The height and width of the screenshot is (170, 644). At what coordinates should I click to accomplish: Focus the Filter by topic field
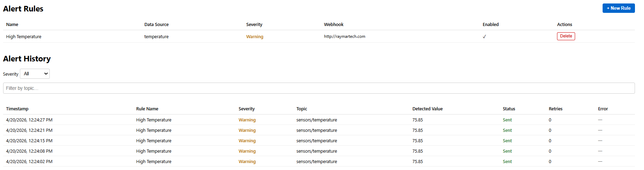[x=319, y=88]
